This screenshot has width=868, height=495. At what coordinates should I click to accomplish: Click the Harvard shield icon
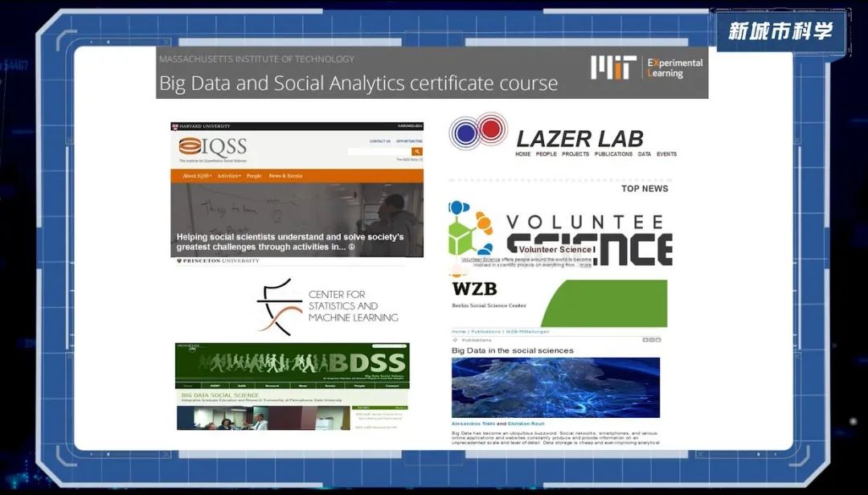point(175,126)
